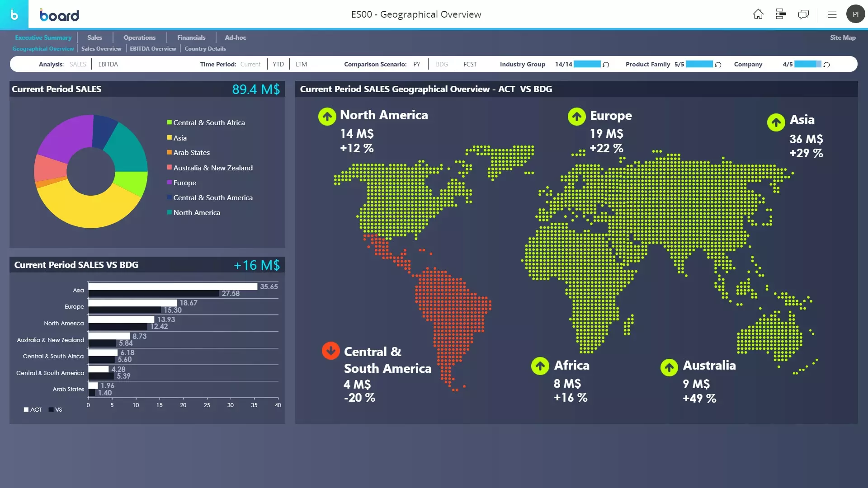
Task: Open Country Details sub-tab
Action: 205,49
